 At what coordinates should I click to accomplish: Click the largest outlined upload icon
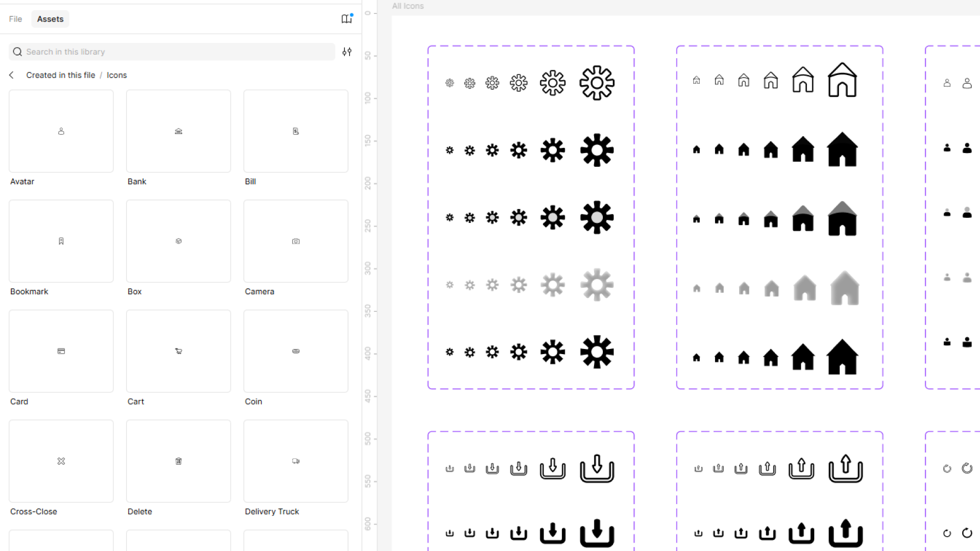point(845,468)
